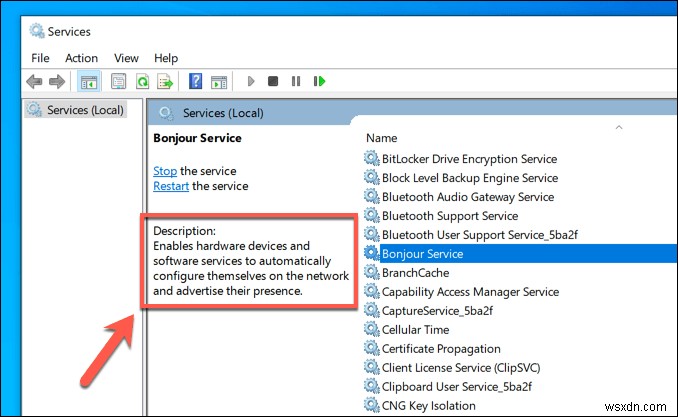Screen dimensions: 678x417
Task: Open the blue Help question-mark icon
Action: click(195, 81)
